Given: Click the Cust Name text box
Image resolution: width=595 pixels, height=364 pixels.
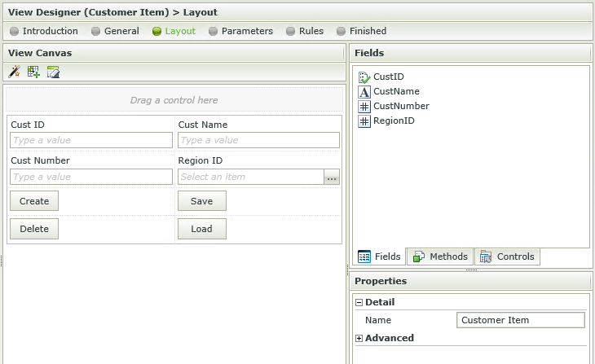Looking at the screenshot, I should 259,140.
